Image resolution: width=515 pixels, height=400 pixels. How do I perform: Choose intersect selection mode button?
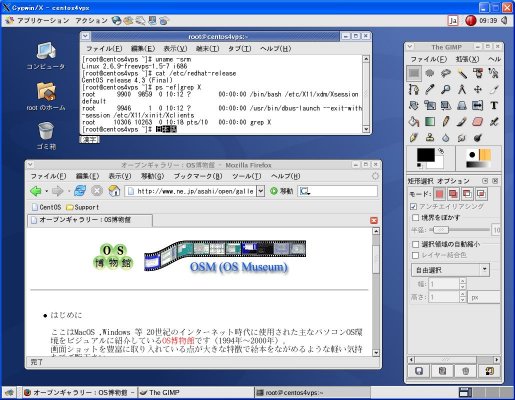click(481, 194)
